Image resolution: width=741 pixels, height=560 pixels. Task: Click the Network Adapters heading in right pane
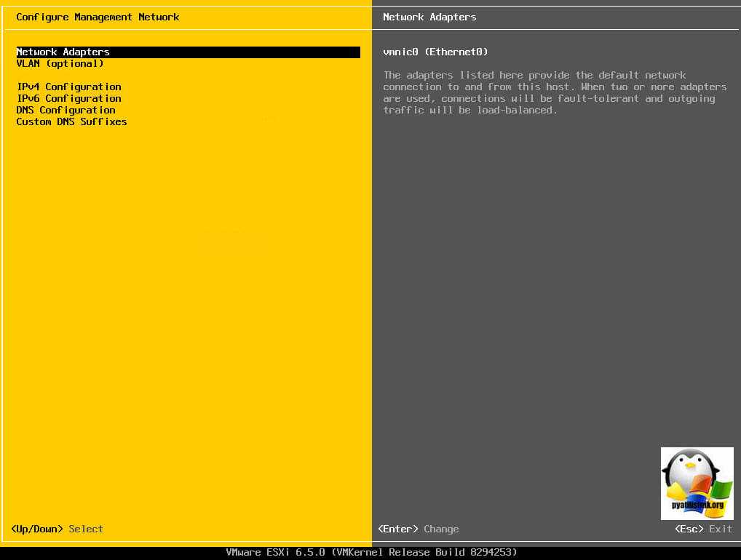point(429,17)
